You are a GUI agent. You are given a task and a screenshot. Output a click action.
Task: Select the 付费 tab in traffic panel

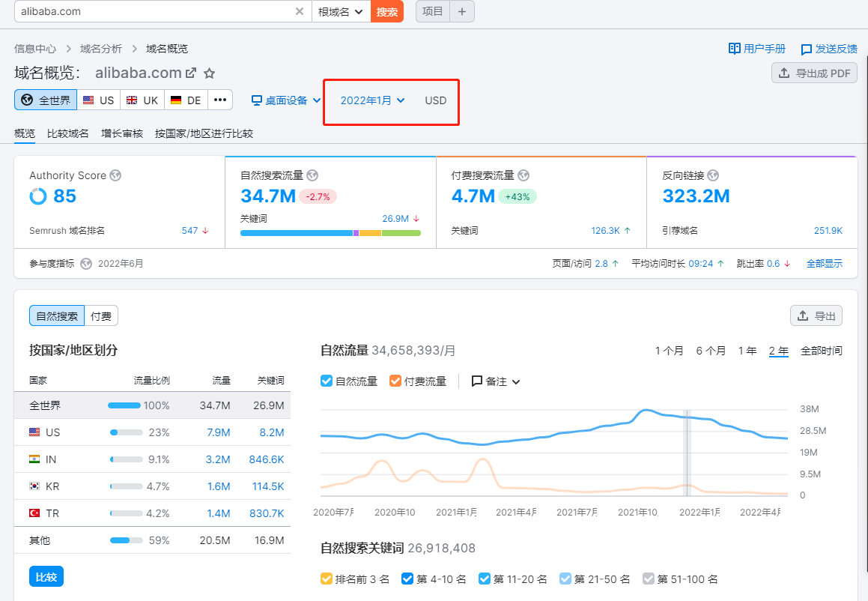(101, 316)
